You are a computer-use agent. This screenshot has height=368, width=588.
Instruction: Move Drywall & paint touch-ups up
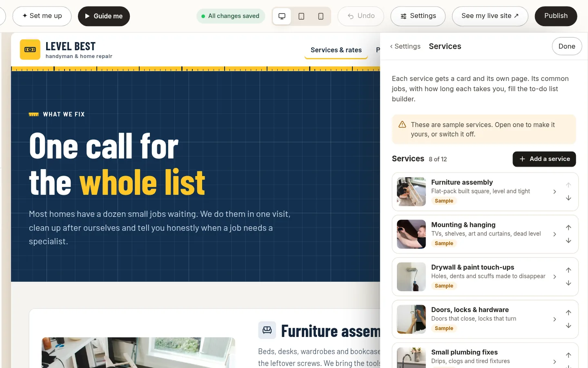click(568, 270)
